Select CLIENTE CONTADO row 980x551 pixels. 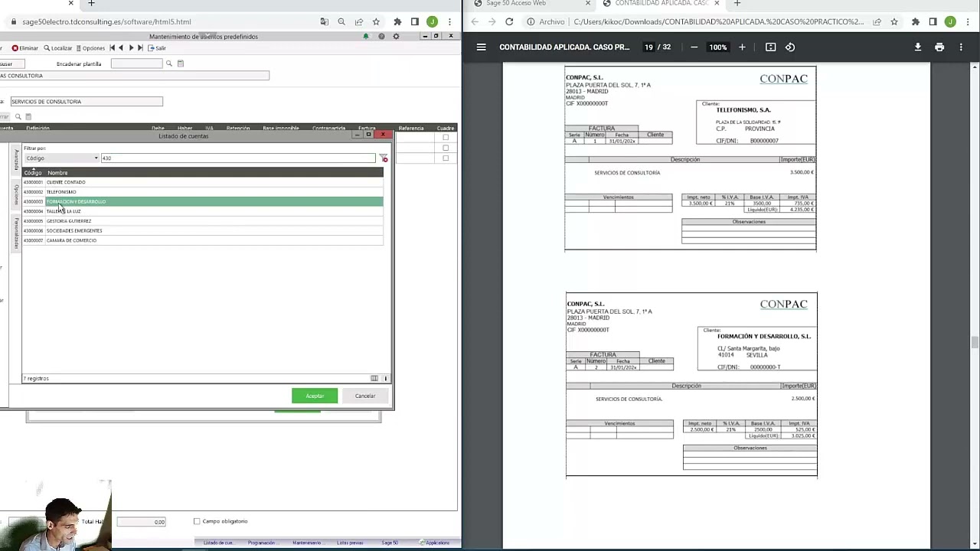[203, 182]
